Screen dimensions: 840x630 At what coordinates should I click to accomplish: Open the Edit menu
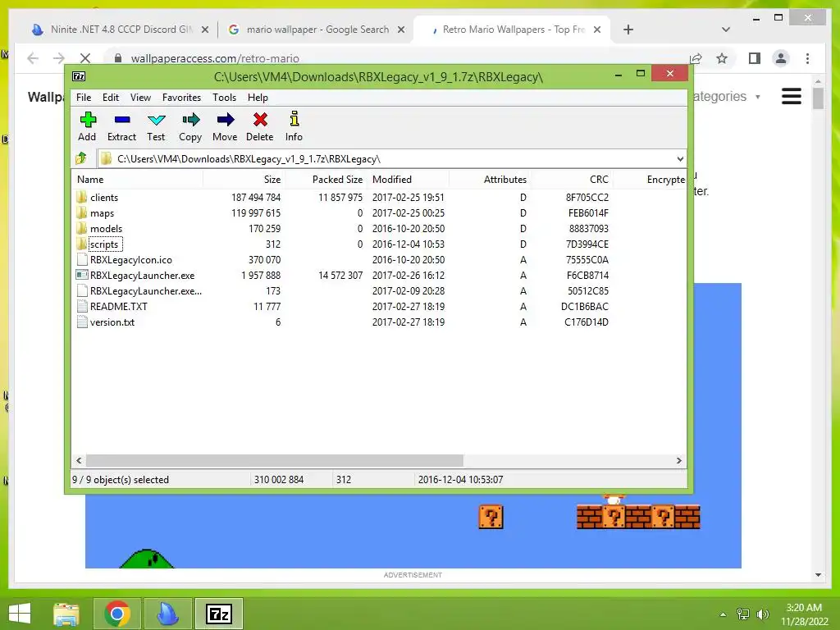point(111,98)
